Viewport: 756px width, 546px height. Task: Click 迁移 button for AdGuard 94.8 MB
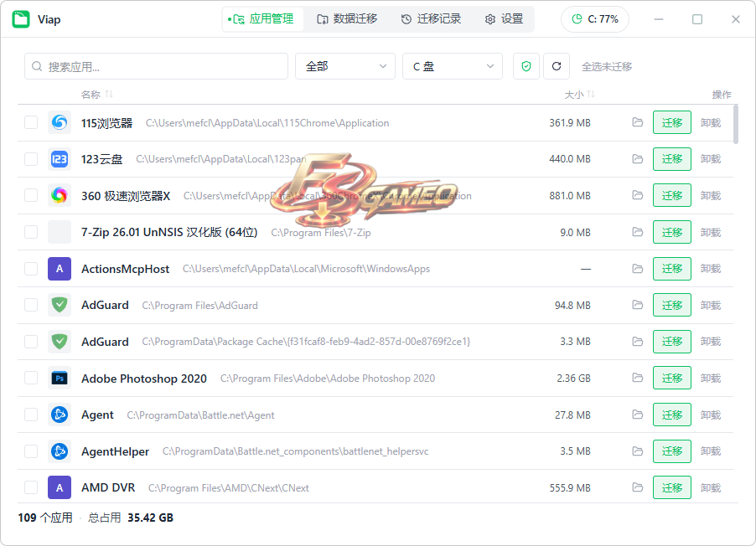(671, 305)
